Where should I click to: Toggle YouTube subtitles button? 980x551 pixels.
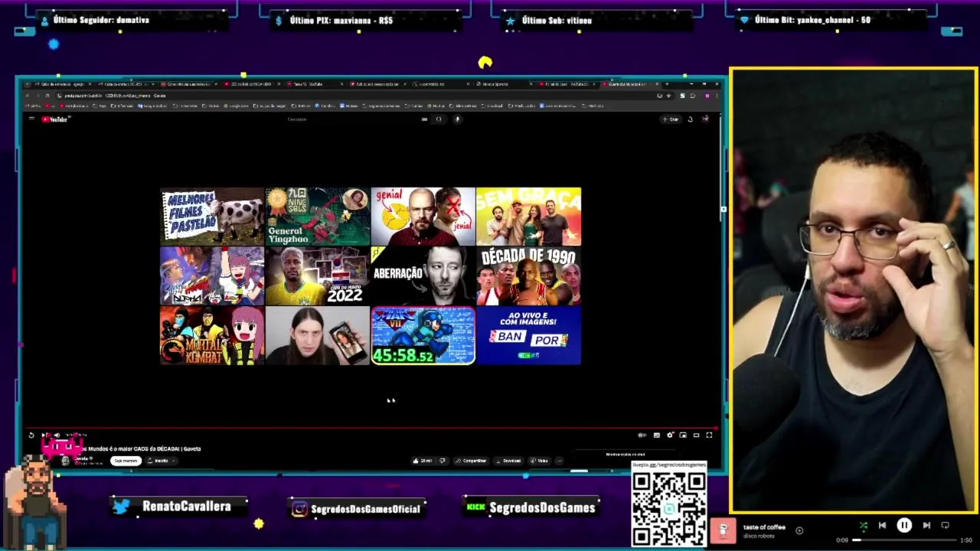[x=656, y=435]
